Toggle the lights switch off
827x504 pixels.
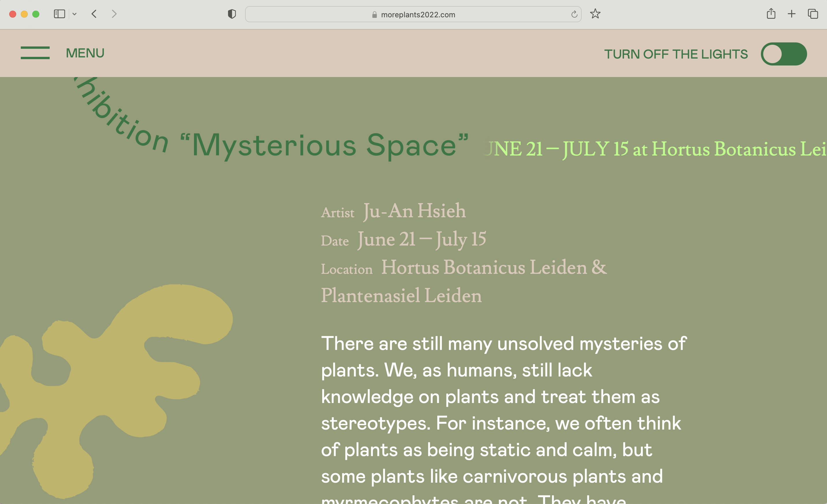784,54
